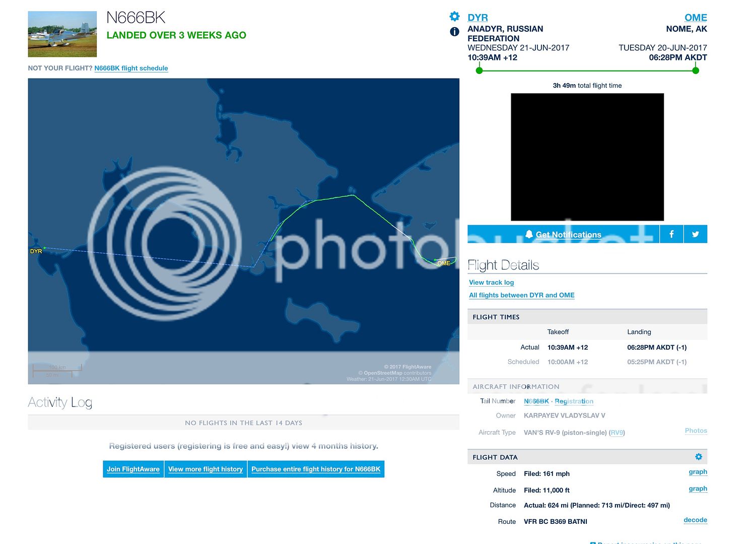
Task: Click actual landing time 06:28PM AKDT (-1)
Action: 657,348
